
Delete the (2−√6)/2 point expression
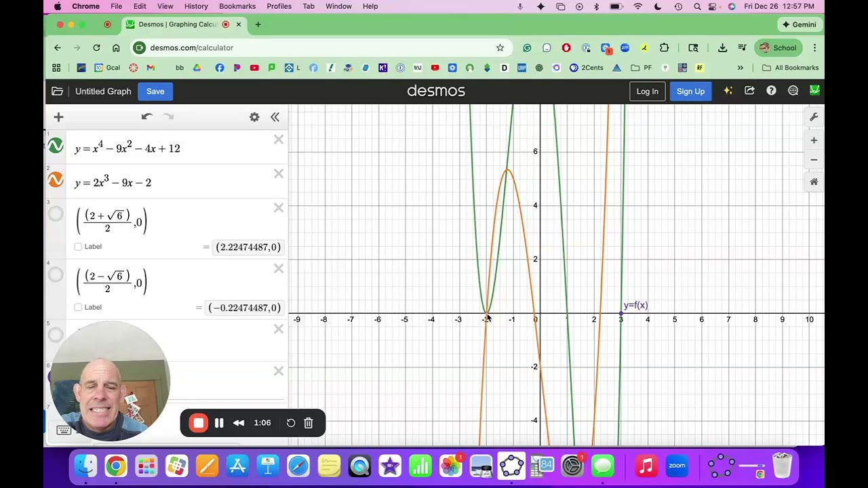pos(278,268)
